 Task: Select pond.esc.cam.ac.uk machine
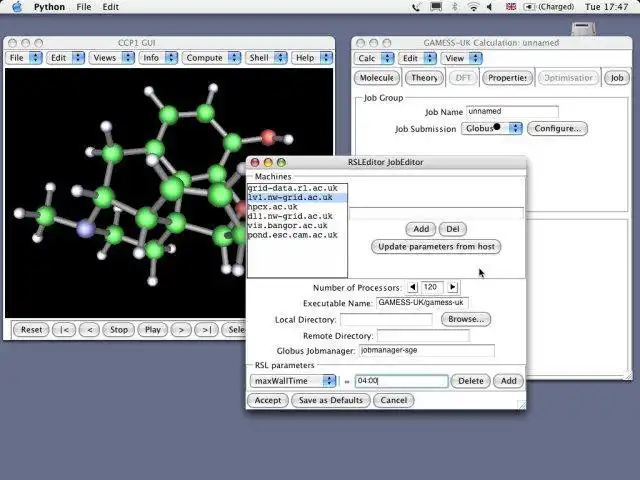[x=297, y=235]
